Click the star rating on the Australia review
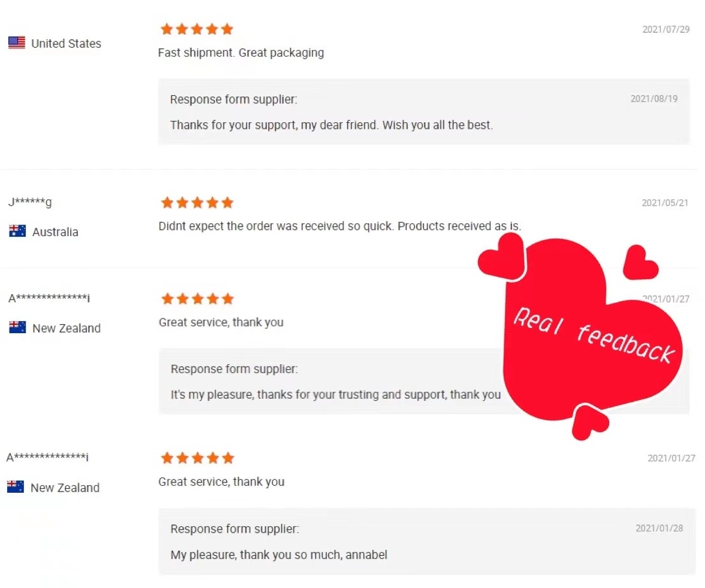 pyautogui.click(x=197, y=203)
